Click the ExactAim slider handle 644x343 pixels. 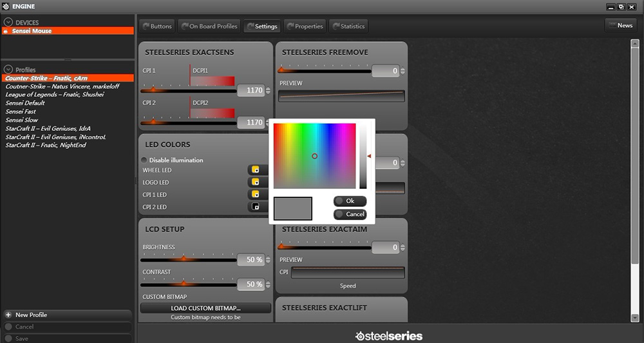(x=282, y=246)
